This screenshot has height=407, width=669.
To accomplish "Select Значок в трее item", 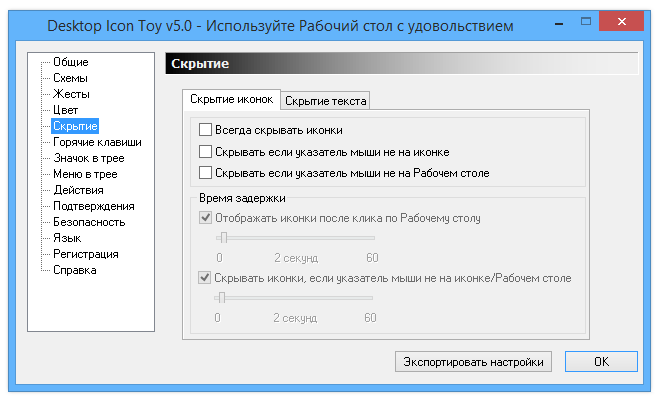I will pos(88,158).
